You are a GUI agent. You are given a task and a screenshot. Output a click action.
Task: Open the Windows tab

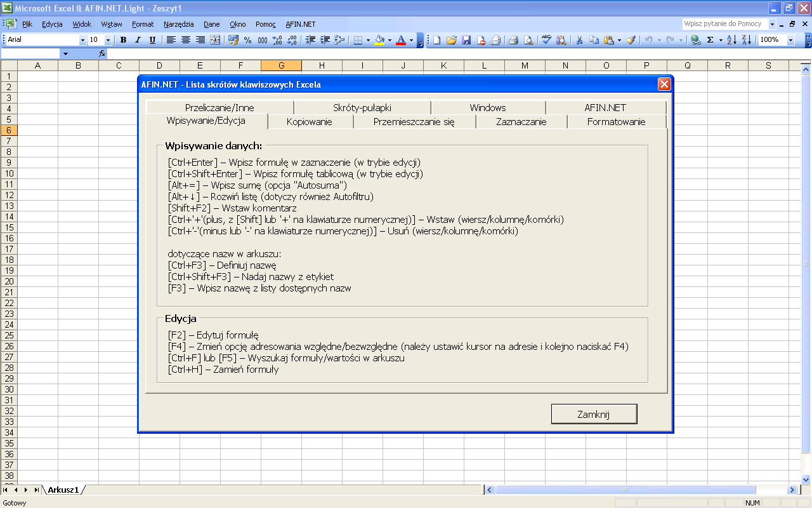[x=488, y=108]
